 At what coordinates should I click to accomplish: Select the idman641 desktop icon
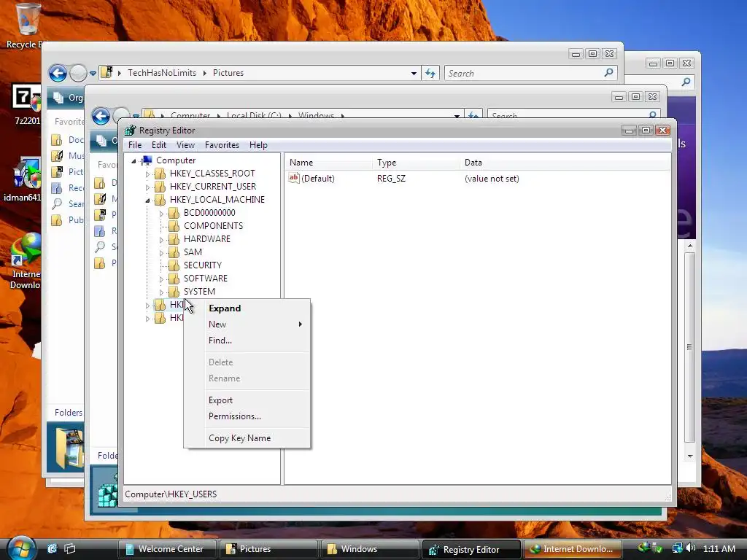coord(26,174)
